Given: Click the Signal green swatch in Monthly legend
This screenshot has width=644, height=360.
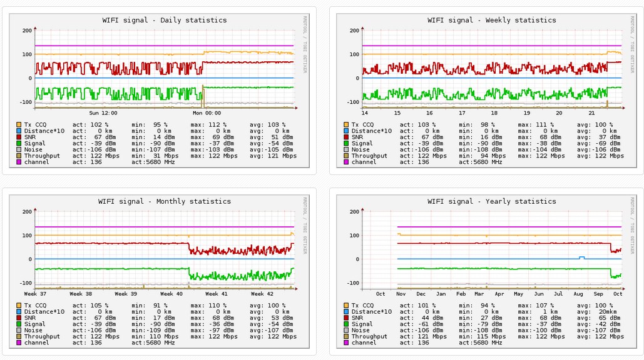Looking at the screenshot, I should coord(19,324).
